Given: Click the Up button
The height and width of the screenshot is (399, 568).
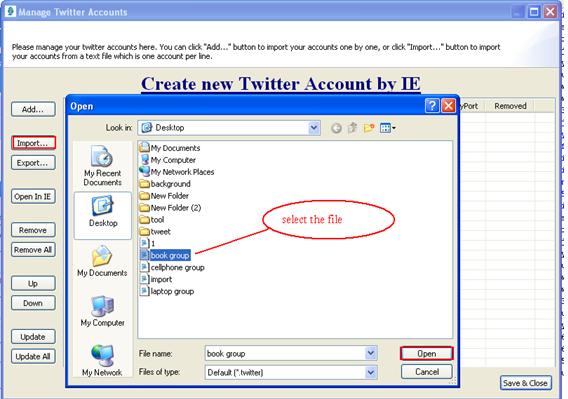Looking at the screenshot, I should [33, 283].
